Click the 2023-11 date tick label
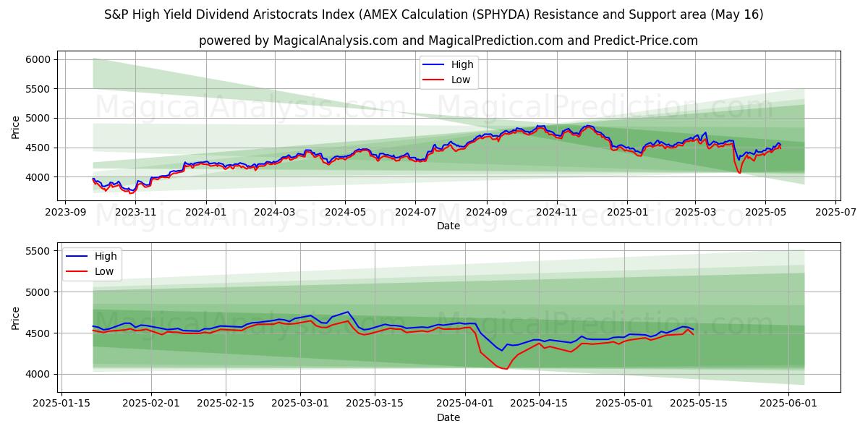Image resolution: width=868 pixels, height=434 pixels. (x=135, y=213)
